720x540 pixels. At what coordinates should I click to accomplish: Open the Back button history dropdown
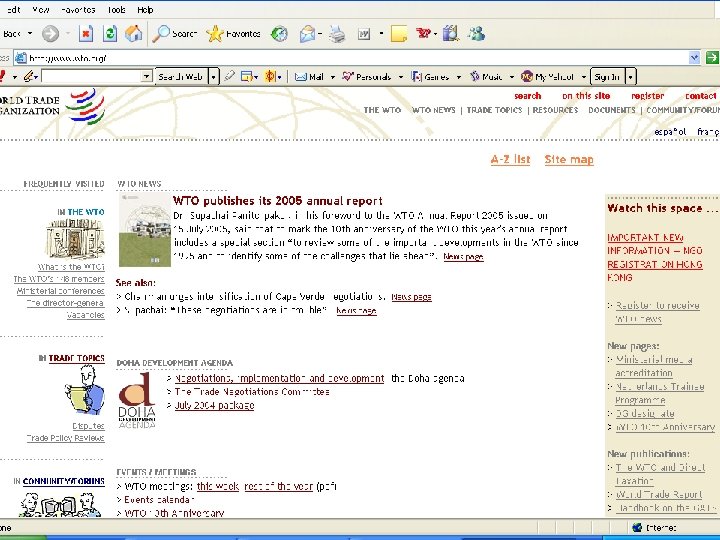30,34
